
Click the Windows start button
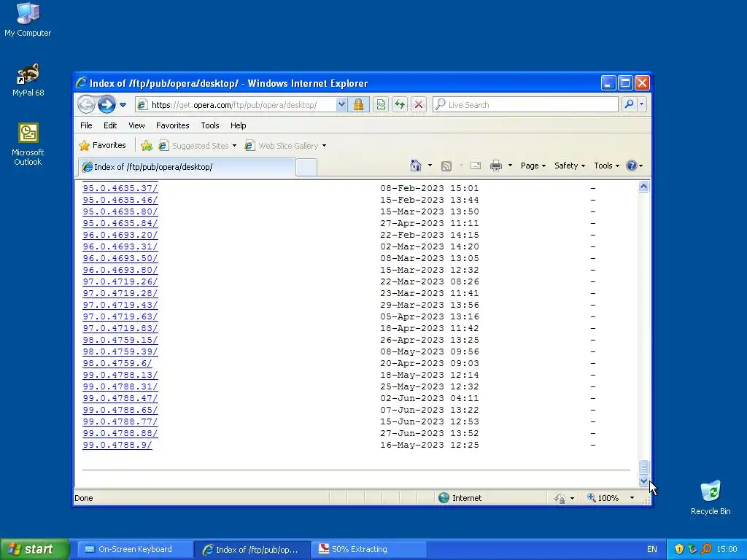tap(35, 549)
